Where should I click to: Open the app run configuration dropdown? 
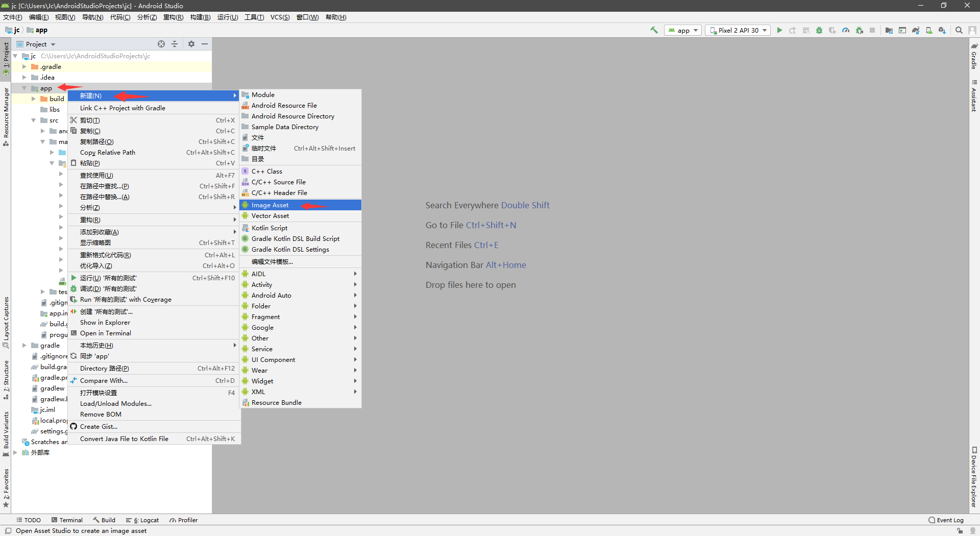click(x=683, y=30)
